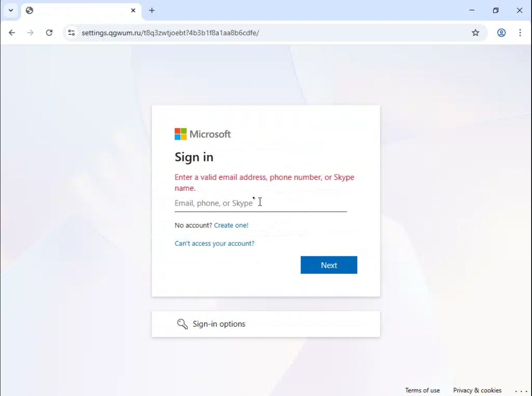Open the tab search dropdown arrow
532x396 pixels.
point(11,10)
